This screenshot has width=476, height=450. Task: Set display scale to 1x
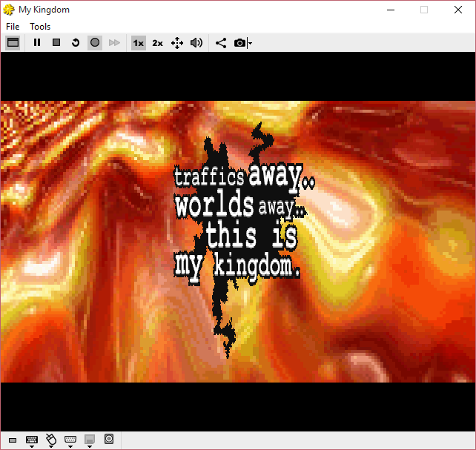pyautogui.click(x=139, y=43)
